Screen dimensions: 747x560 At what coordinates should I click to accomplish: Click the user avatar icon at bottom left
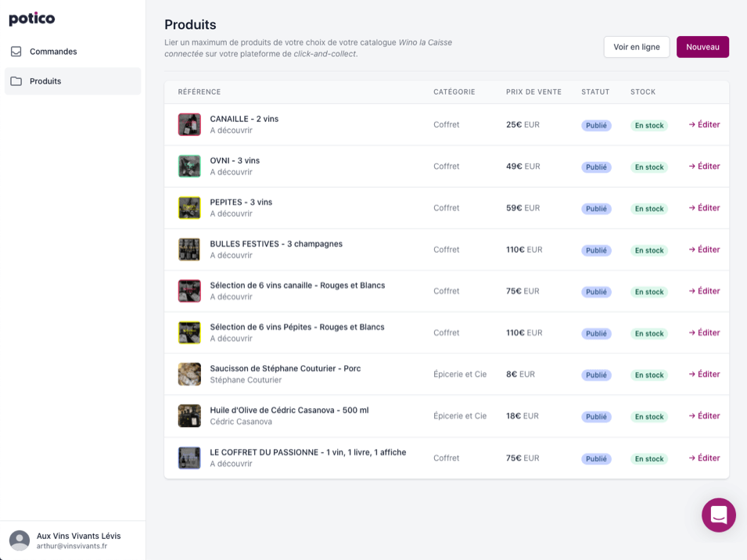pos(20,540)
